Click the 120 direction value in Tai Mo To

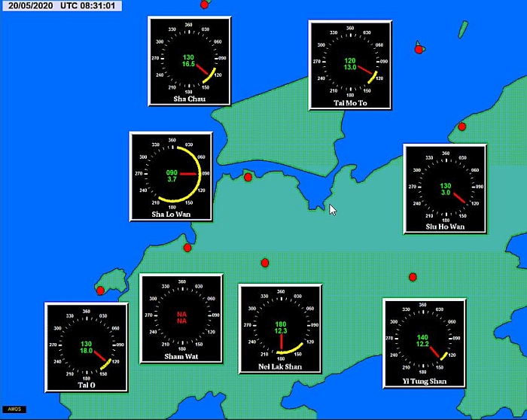coord(350,61)
